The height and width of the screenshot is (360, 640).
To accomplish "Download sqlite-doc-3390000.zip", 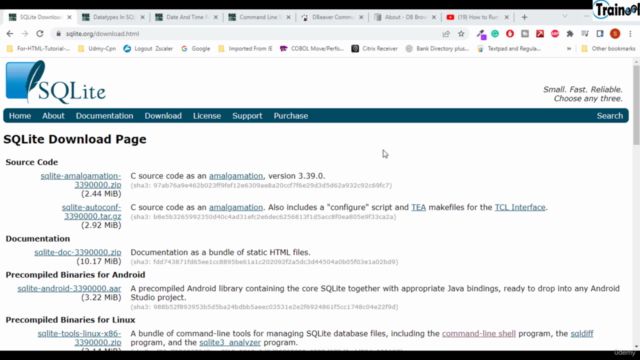I will pyautogui.click(x=78, y=253).
